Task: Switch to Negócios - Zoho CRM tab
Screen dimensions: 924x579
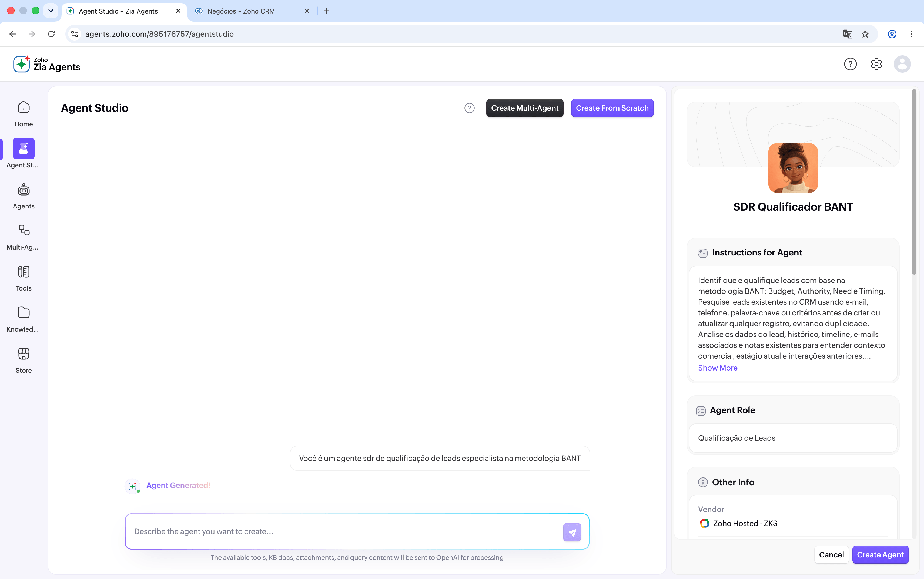Action: pyautogui.click(x=253, y=11)
